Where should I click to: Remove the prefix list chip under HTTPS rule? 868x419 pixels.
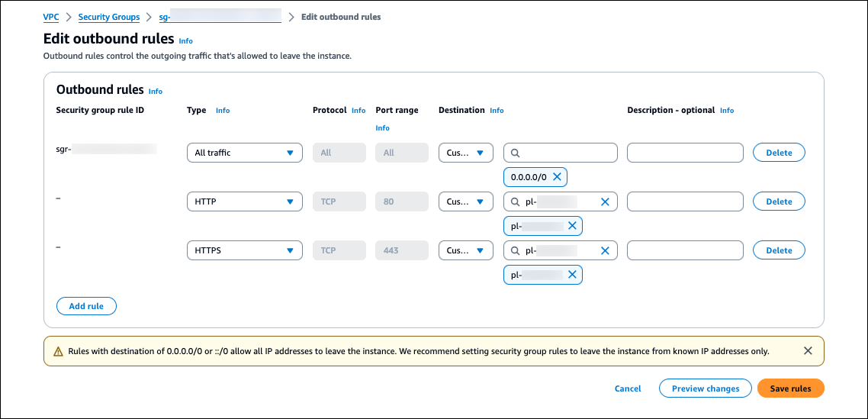[x=572, y=275]
